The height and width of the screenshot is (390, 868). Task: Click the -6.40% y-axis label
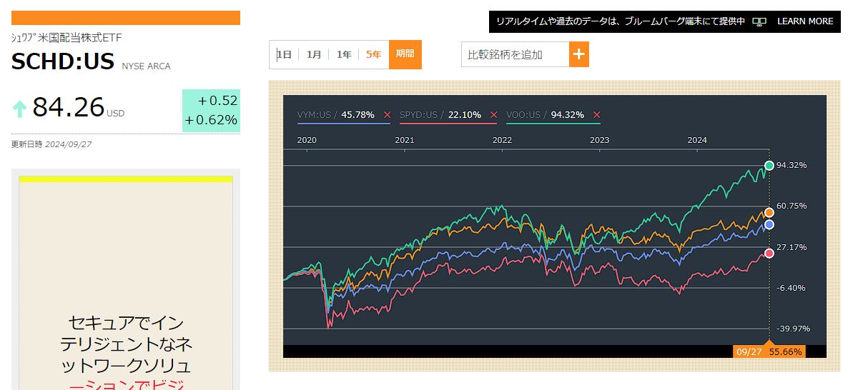(791, 288)
